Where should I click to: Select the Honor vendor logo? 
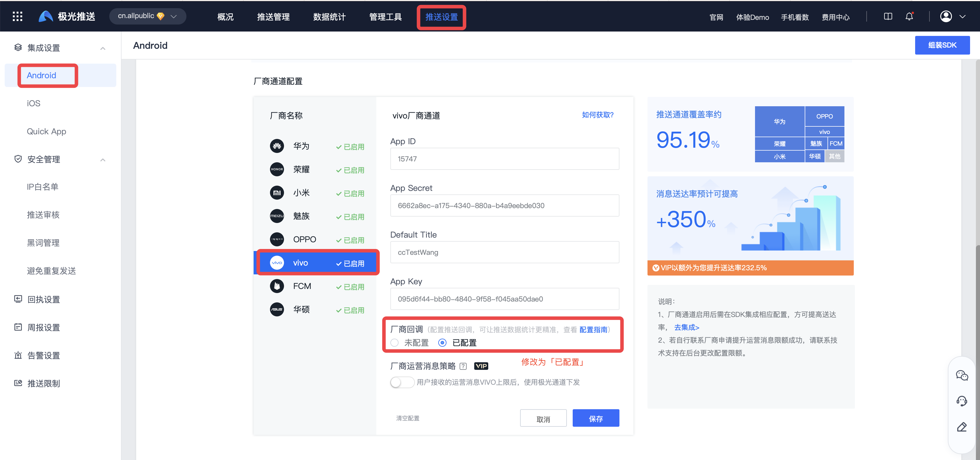point(277,169)
